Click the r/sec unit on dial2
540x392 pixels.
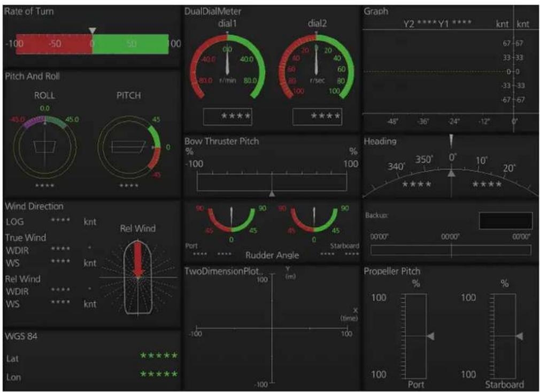(317, 81)
